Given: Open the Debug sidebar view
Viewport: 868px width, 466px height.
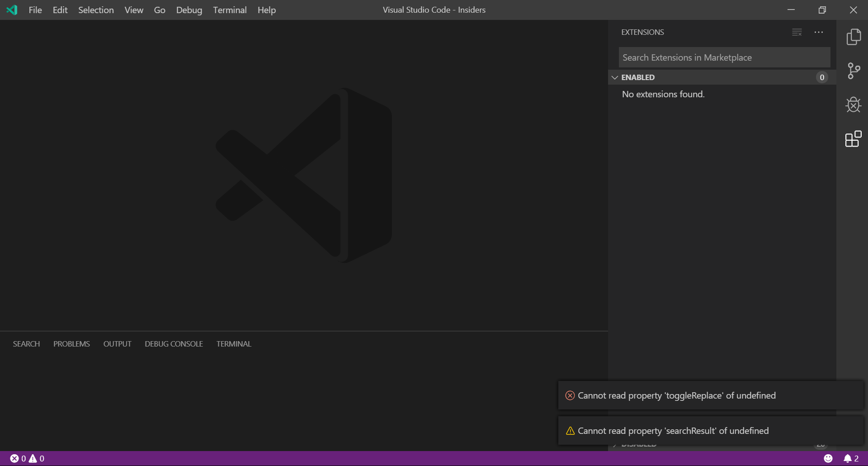Looking at the screenshot, I should click(854, 105).
